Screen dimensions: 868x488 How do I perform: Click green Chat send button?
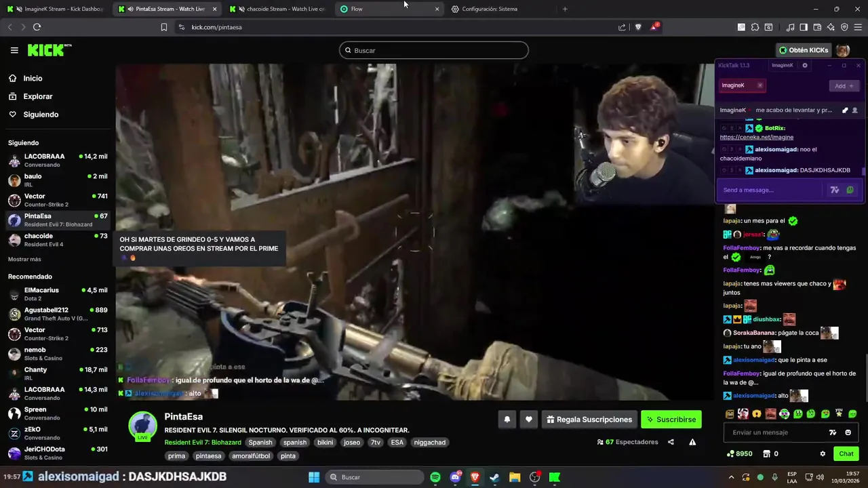click(x=846, y=453)
